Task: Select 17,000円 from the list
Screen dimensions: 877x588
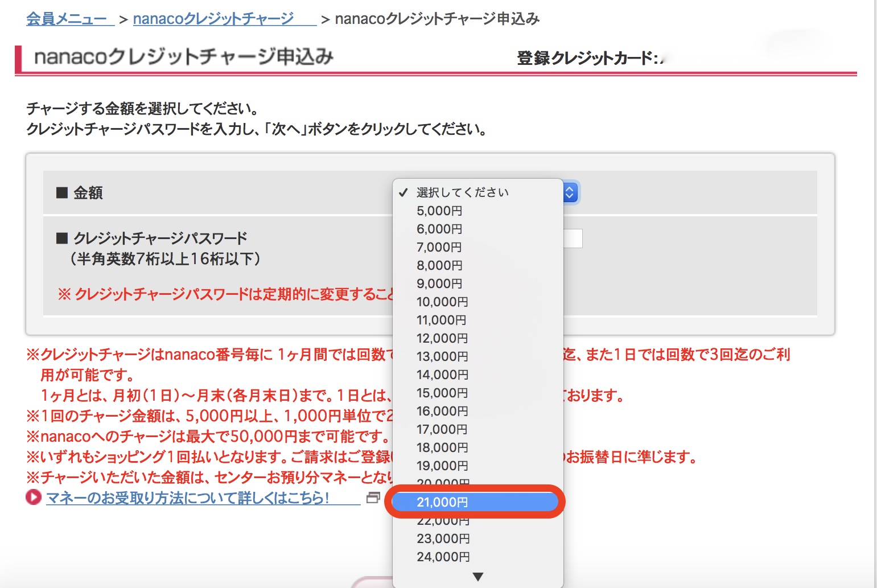Action: pyautogui.click(x=442, y=429)
